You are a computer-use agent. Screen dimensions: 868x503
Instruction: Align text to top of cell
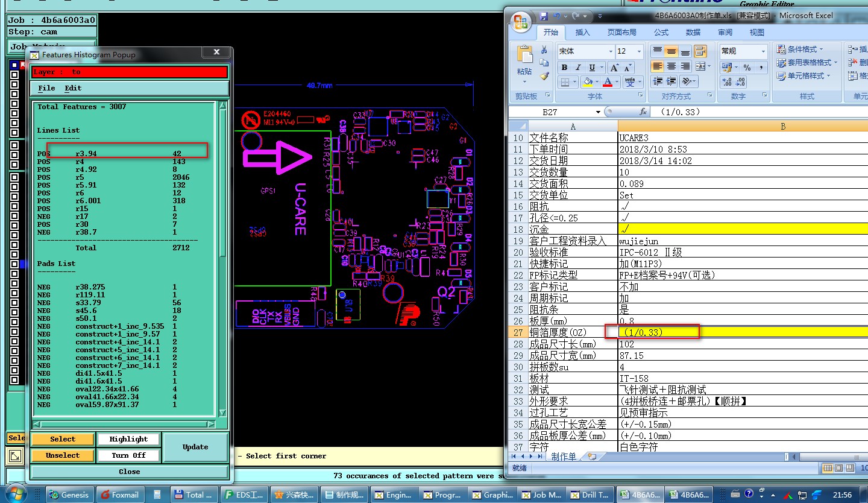click(x=657, y=51)
